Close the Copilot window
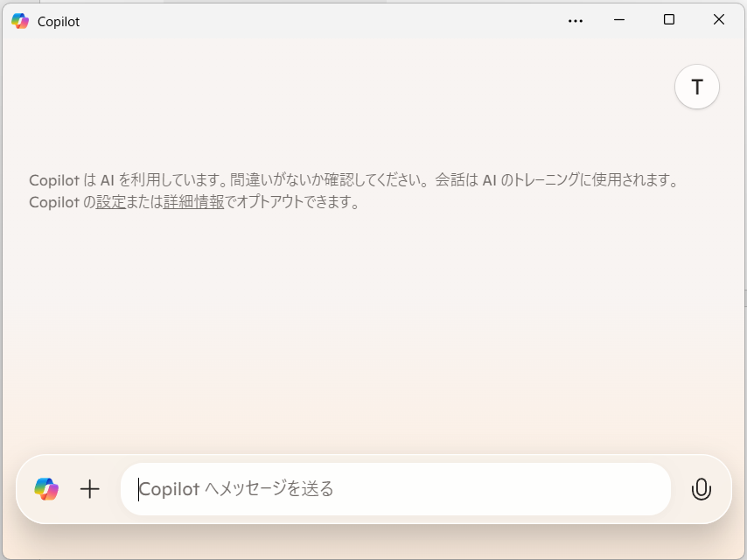 (719, 19)
